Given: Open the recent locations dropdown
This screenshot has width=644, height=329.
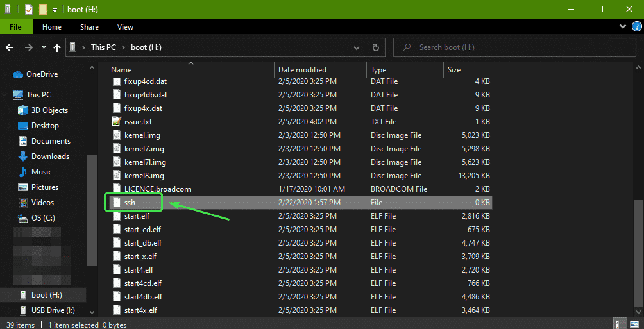Looking at the screenshot, I should [44, 47].
